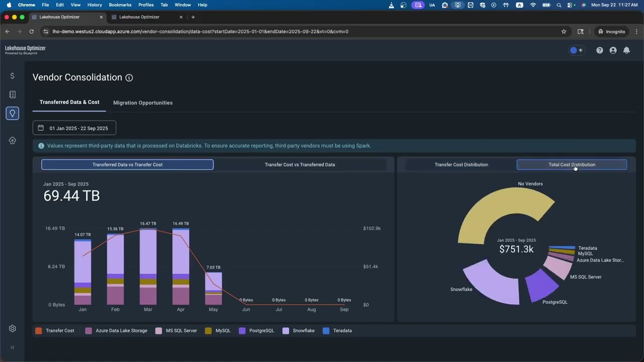Click the Lakehouse Optimizer logo

(x=25, y=50)
